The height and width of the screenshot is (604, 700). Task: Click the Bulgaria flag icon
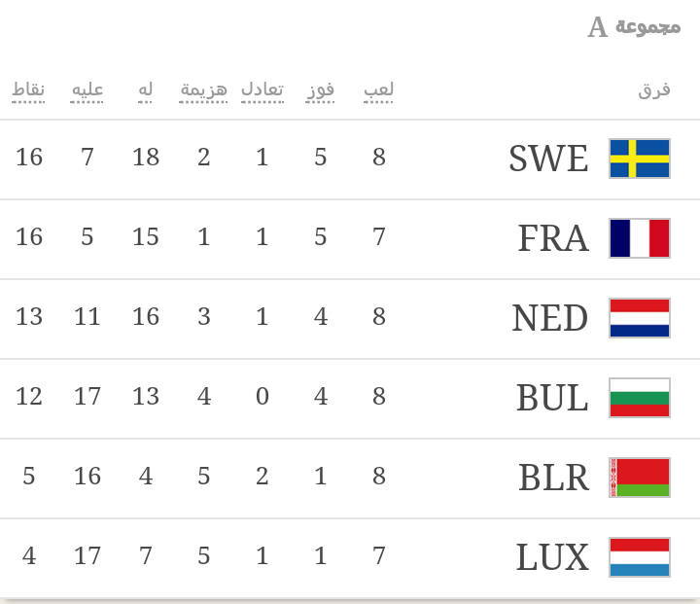[x=639, y=398]
